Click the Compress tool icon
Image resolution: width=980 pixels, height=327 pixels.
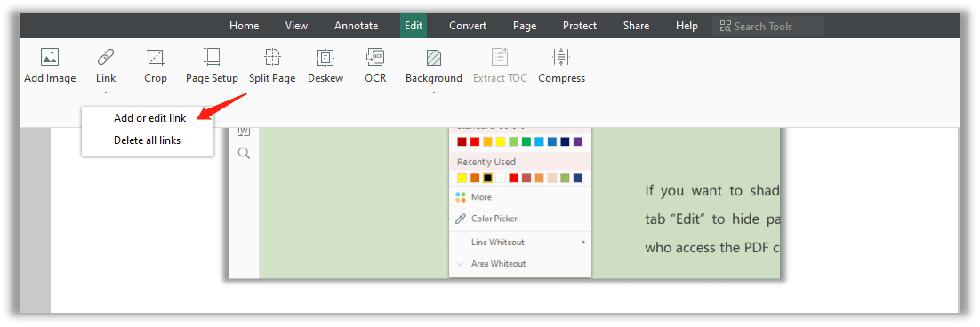click(x=561, y=57)
